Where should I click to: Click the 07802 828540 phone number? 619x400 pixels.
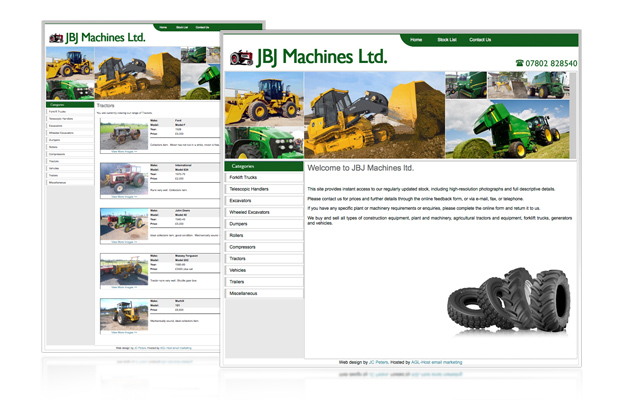(551, 63)
